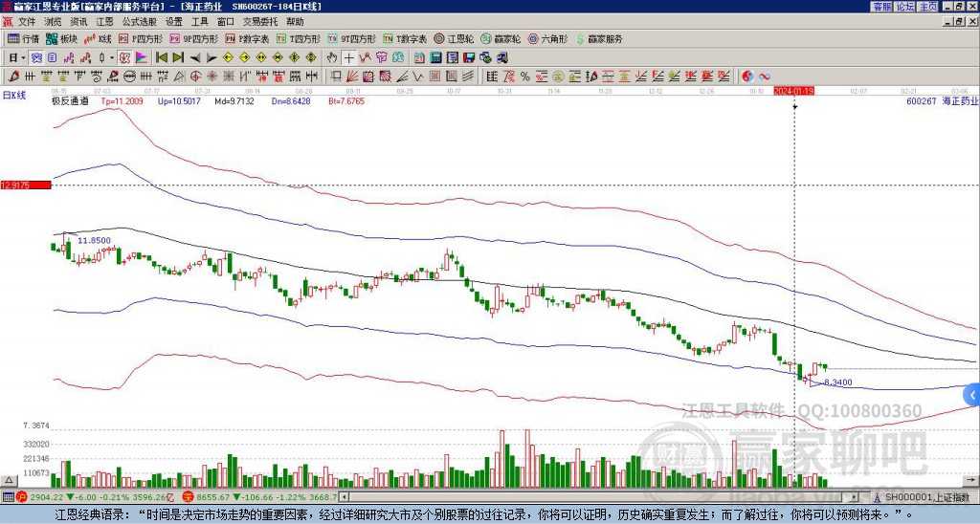Select the 2024-01-19 date marker
The height and width of the screenshot is (524, 980).
tap(793, 91)
